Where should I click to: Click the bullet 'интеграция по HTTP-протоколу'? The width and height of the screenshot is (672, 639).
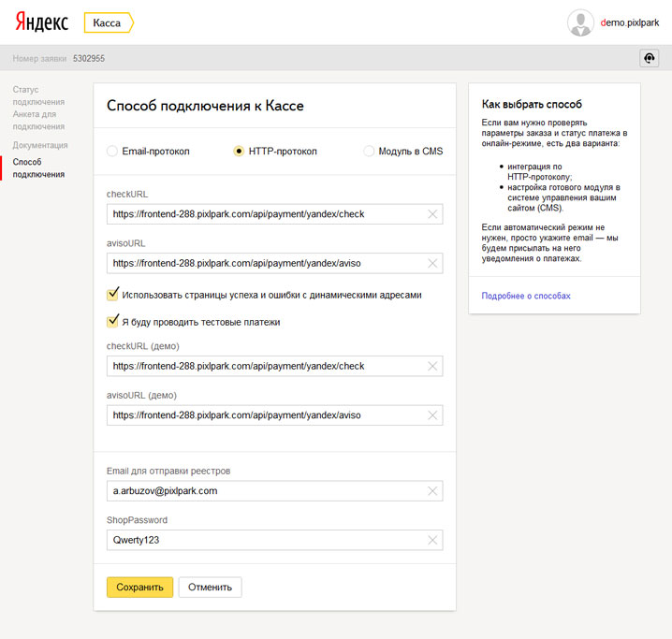pyautogui.click(x=540, y=172)
